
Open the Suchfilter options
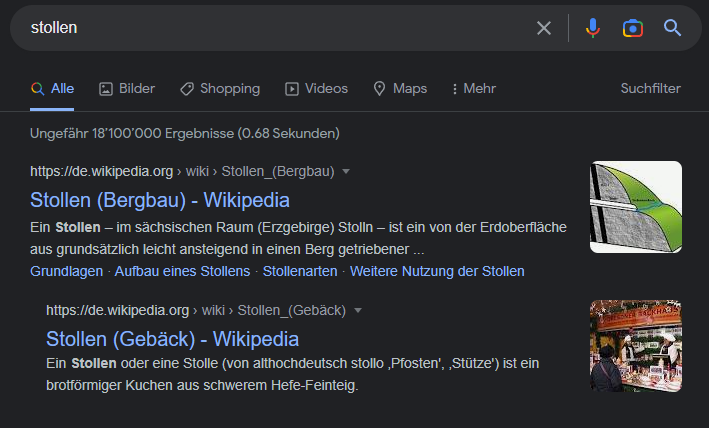point(650,89)
